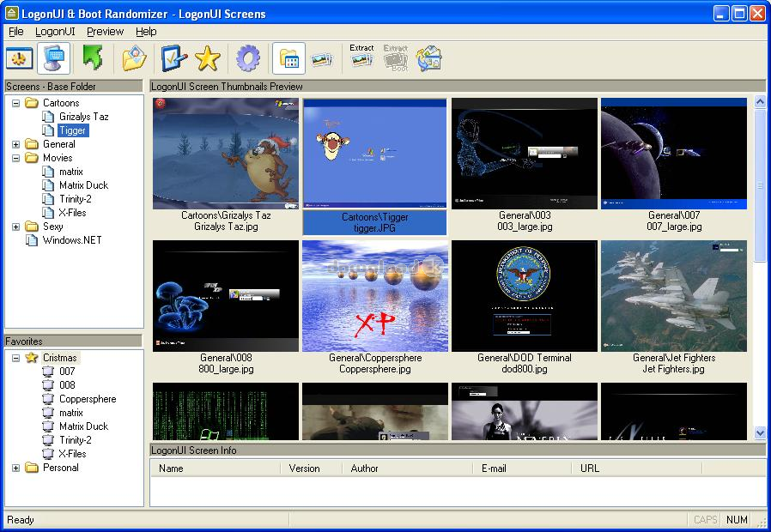This screenshot has height=532, width=771.
Task: Select the General\008 mushroom thumbnail
Action: 226,296
